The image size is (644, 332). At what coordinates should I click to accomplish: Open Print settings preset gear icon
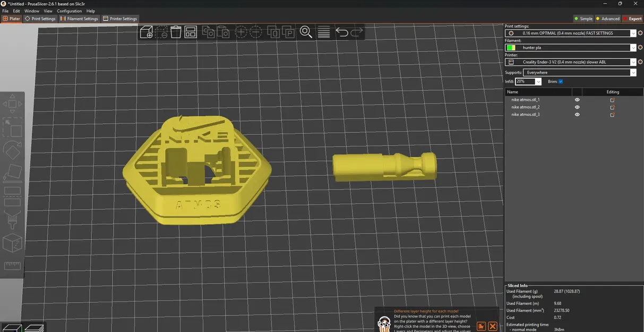point(640,33)
